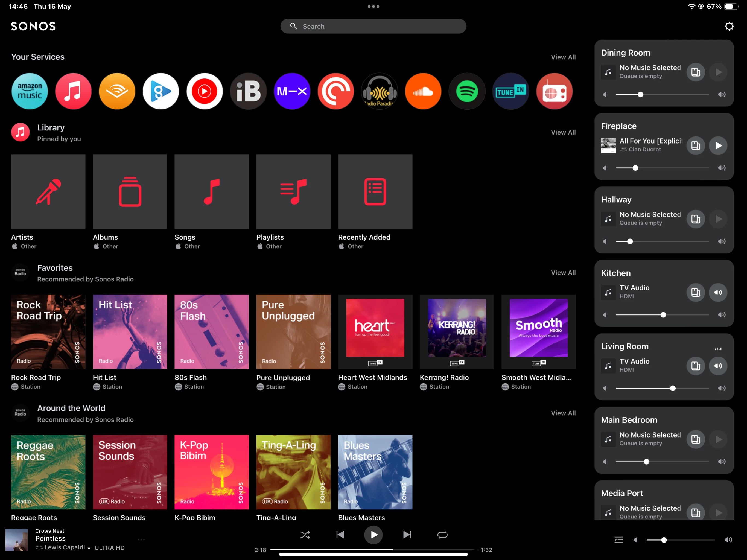Open grouping for Fireplace
This screenshot has height=560, width=747.
[696, 145]
